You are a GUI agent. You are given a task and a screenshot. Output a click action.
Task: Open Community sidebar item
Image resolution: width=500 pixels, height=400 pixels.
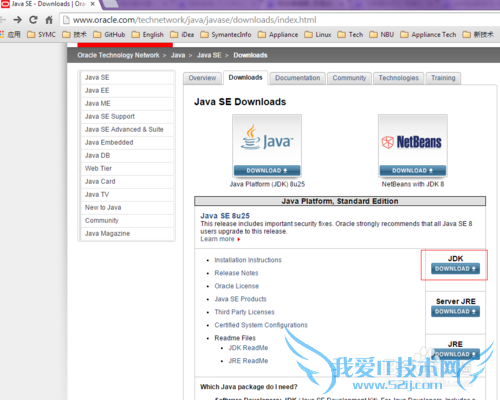tap(127, 221)
